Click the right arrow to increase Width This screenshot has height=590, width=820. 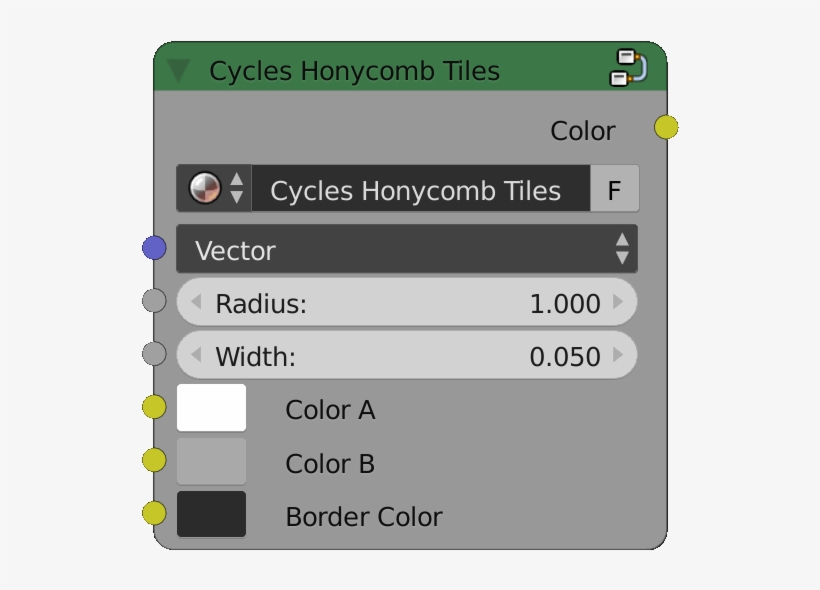click(621, 355)
